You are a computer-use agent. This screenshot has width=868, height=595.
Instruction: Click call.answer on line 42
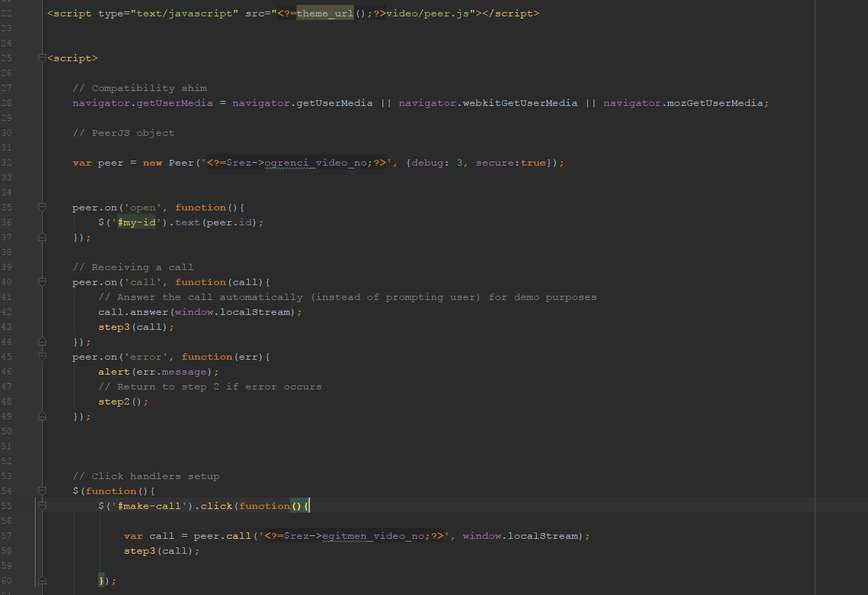pos(133,312)
